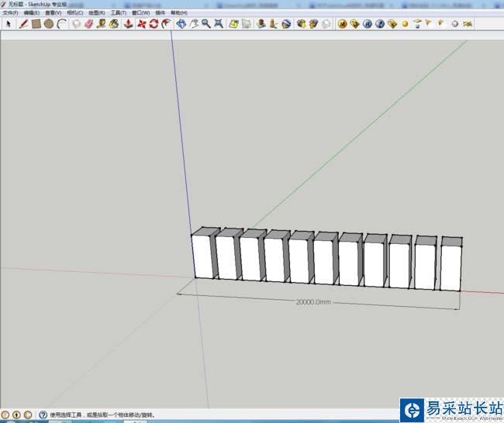This screenshot has width=504, height=423.
Task: Choose the Rectangle drawing tool
Action: [x=36, y=24]
